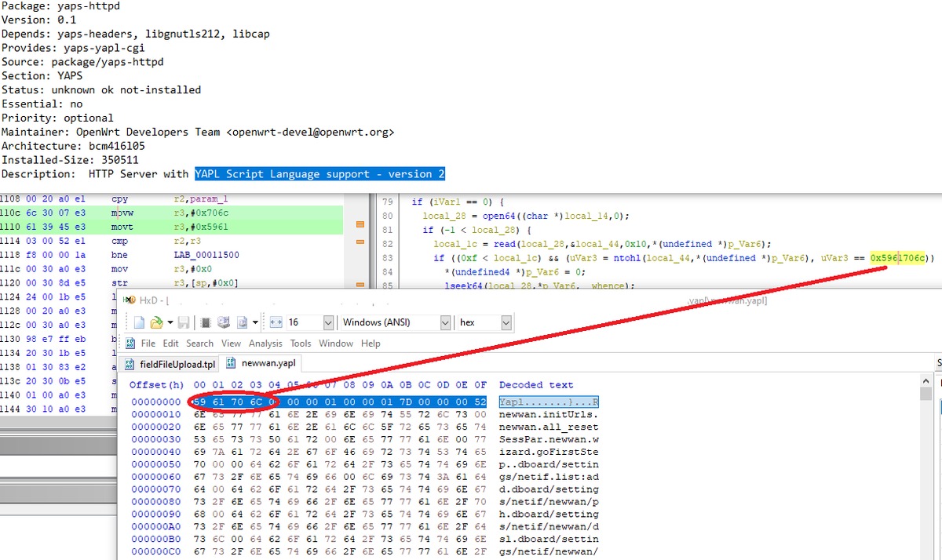This screenshot has width=942, height=560.
Task: Click highlighted constant 0x5961706c in decompiler
Action: coord(897,257)
